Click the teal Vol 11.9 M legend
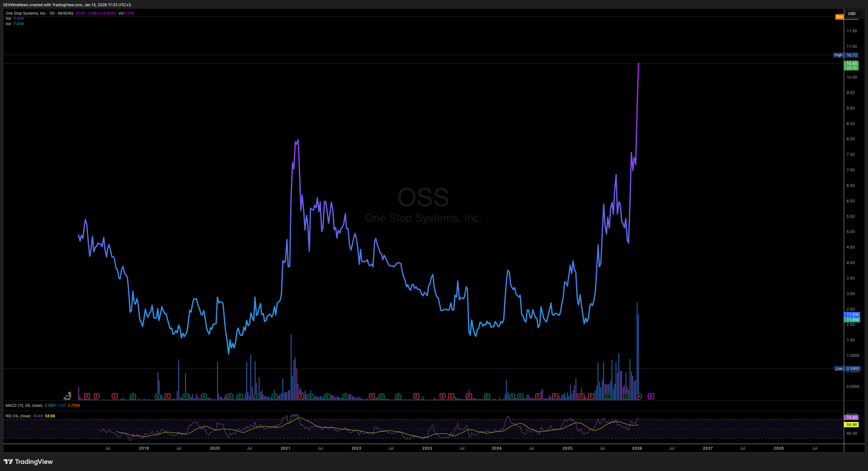Screen dimensions: 868x471 pyautogui.click(x=15, y=24)
